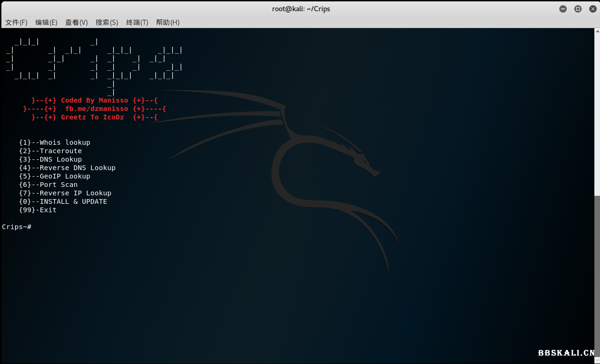Viewport: 600px width, 364px height.
Task: Click the {6} Port Scan option text
Action: 48,185
